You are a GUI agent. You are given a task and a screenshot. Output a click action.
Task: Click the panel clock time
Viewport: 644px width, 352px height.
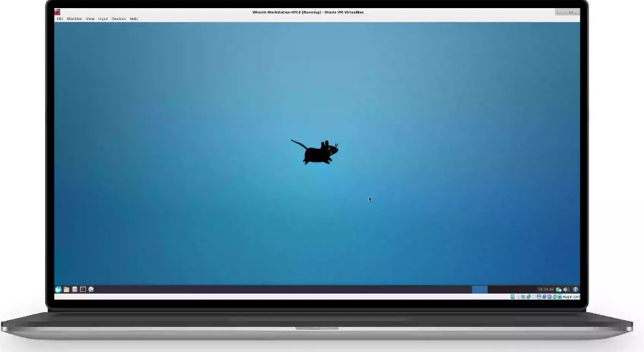[x=546, y=289]
